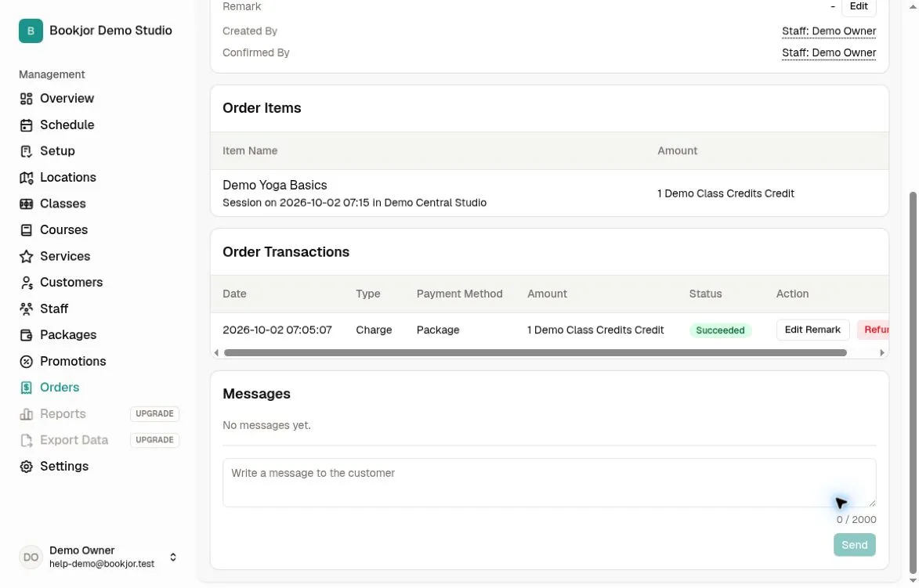Screen dimensions: 919x588
Task: Click the Succeeded status badge
Action: (720, 330)
